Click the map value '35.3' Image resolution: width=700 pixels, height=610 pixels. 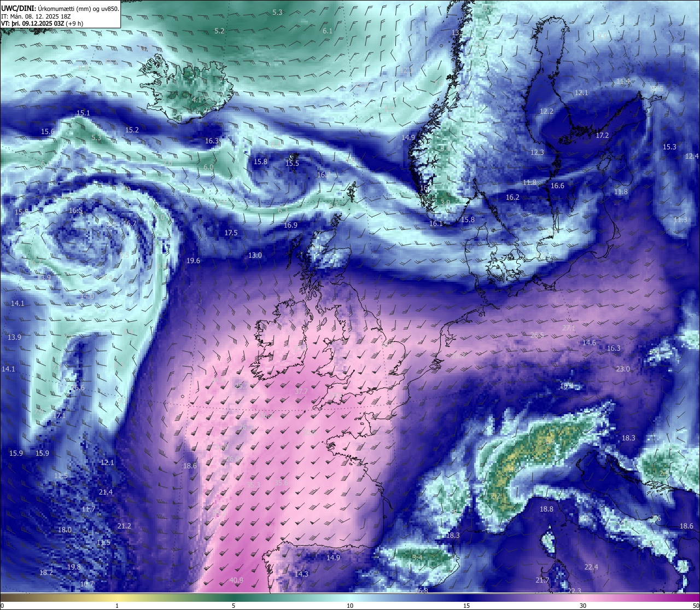pyautogui.click(x=253, y=484)
